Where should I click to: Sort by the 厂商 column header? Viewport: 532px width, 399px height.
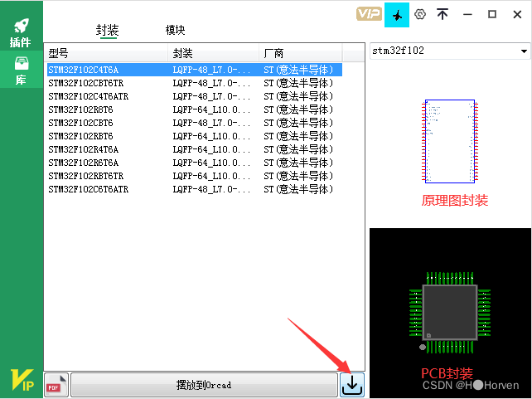pyautogui.click(x=301, y=53)
